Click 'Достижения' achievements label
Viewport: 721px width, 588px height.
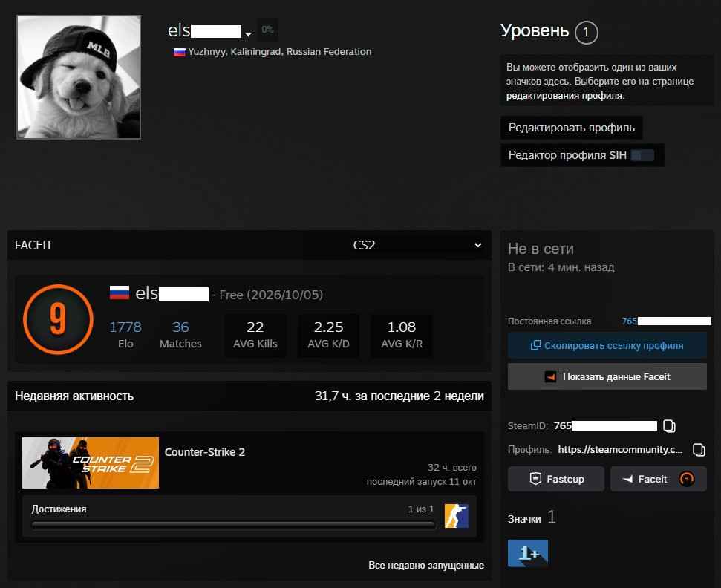pos(59,509)
